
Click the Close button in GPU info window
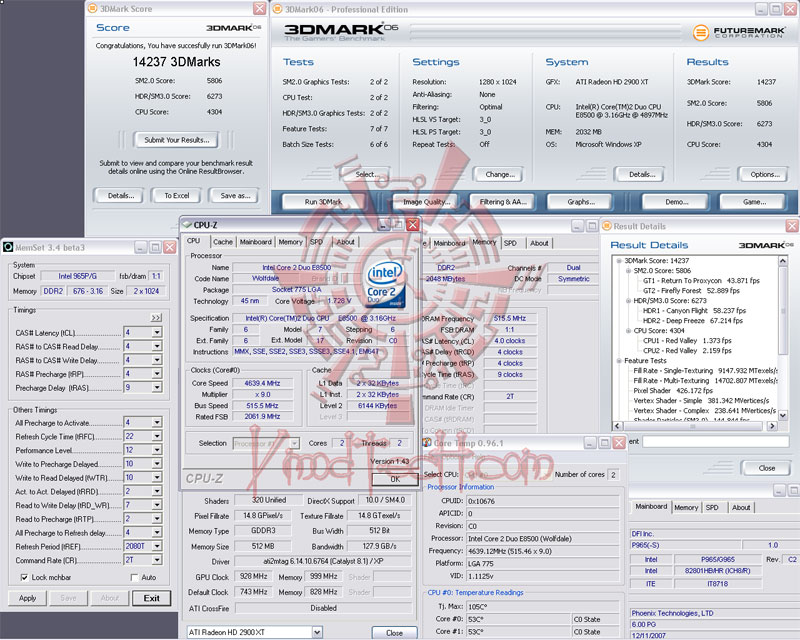[394, 632]
